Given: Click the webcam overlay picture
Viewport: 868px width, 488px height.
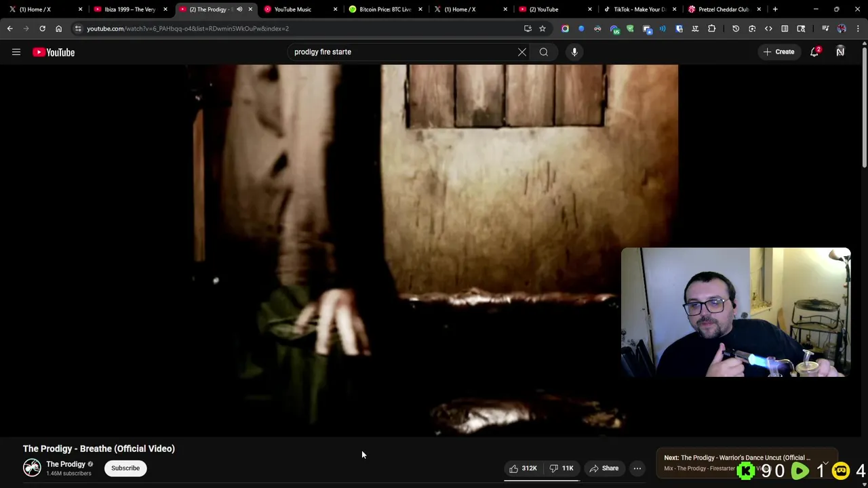Looking at the screenshot, I should [736, 312].
